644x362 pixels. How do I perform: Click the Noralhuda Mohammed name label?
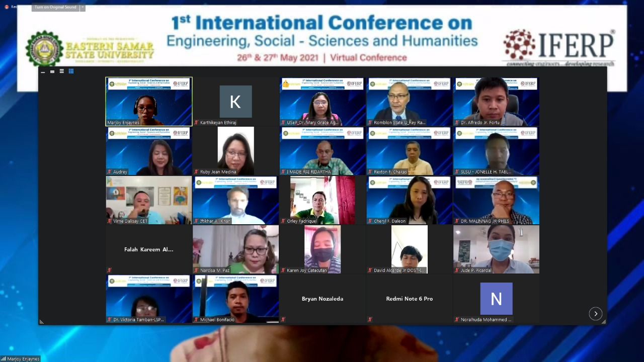tap(486, 320)
